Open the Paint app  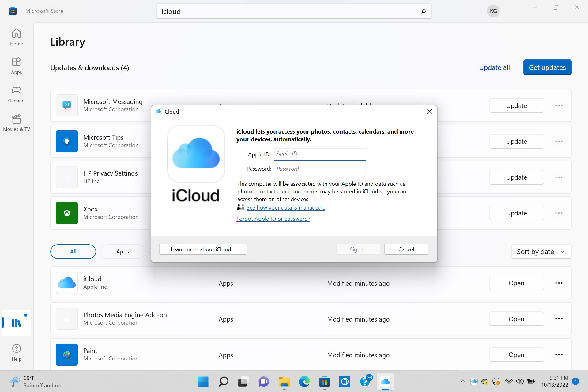click(x=516, y=355)
